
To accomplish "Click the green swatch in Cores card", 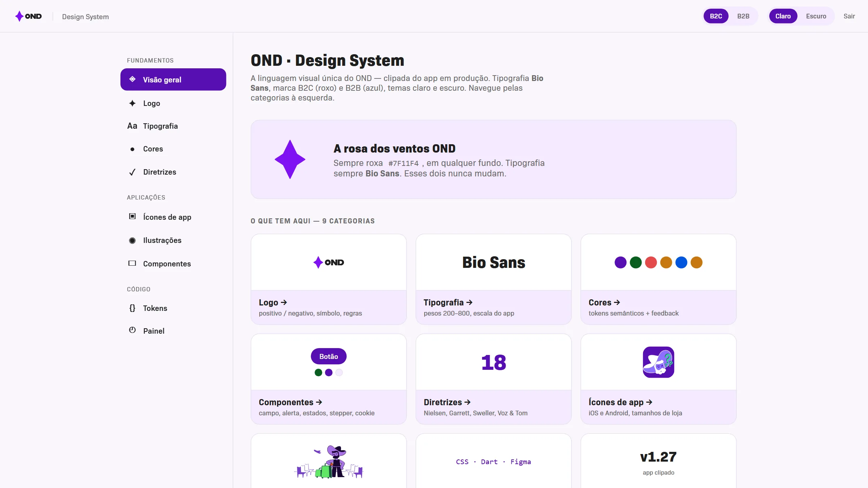I will click(x=636, y=262).
